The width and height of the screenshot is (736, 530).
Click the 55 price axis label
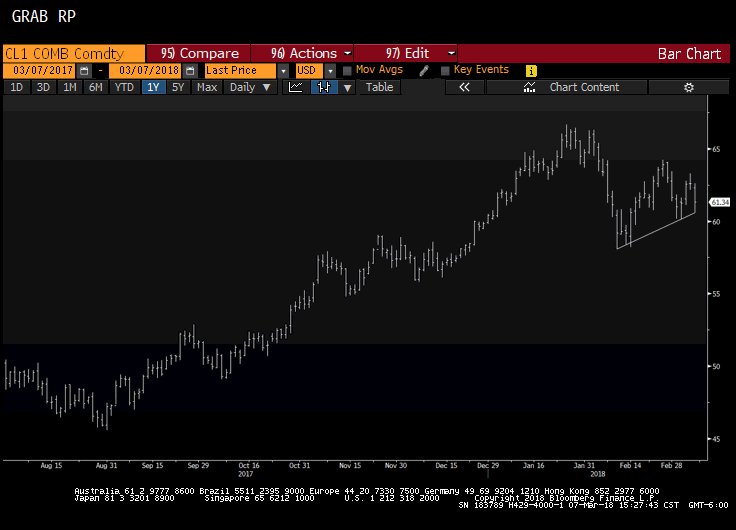(716, 294)
